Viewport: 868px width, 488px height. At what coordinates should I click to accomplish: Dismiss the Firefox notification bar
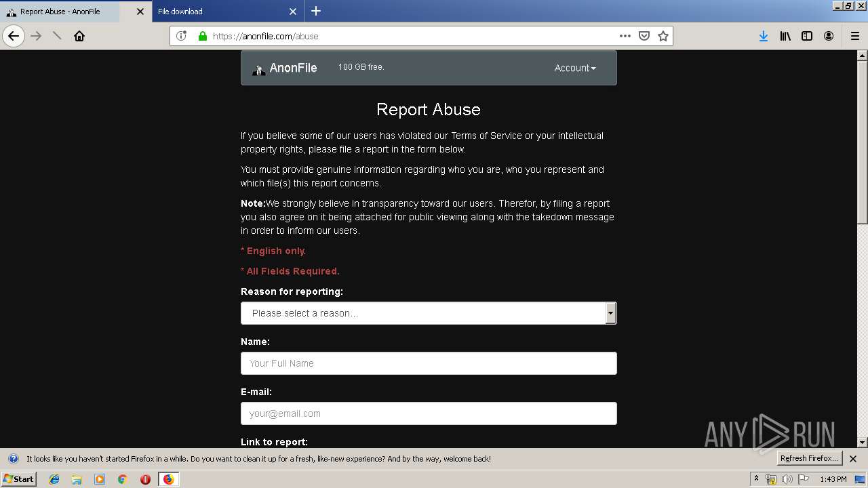[853, 459]
